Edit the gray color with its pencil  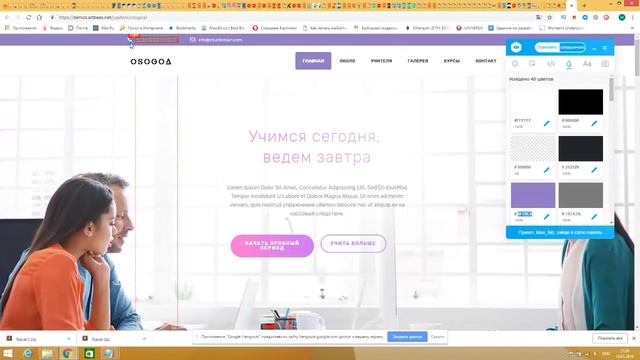click(594, 216)
